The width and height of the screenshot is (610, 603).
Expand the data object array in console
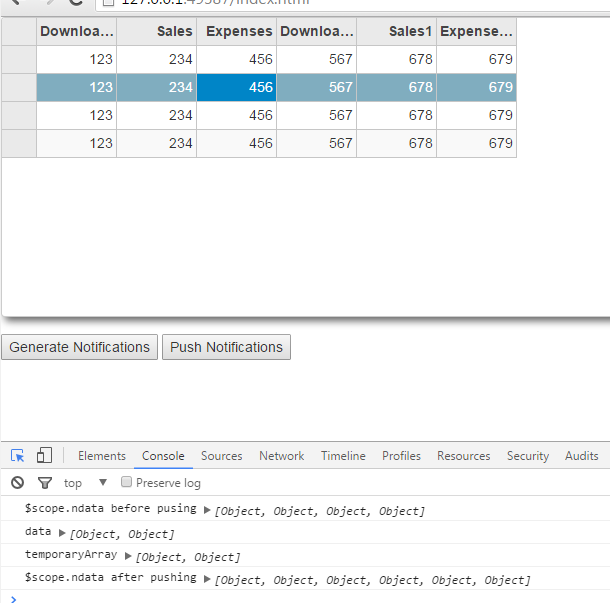(x=63, y=533)
